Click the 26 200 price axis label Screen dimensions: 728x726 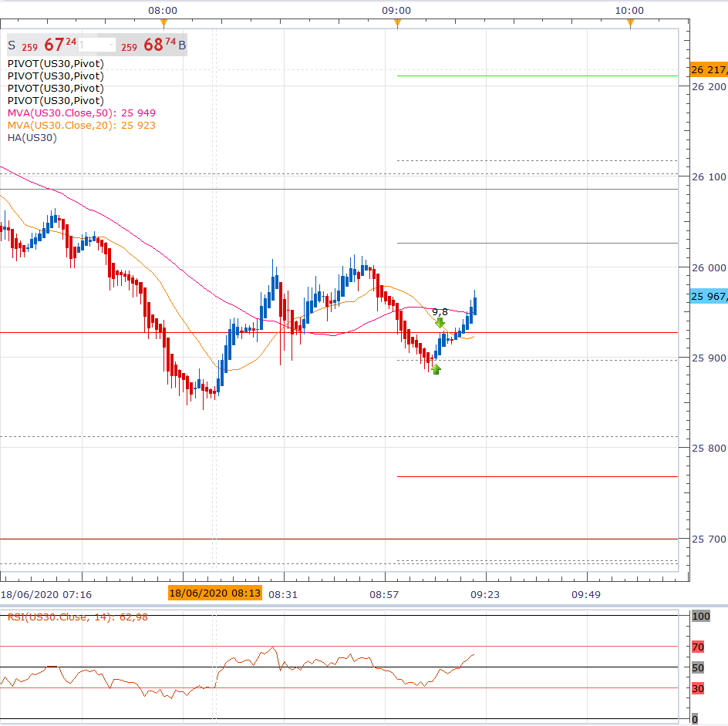(x=709, y=87)
